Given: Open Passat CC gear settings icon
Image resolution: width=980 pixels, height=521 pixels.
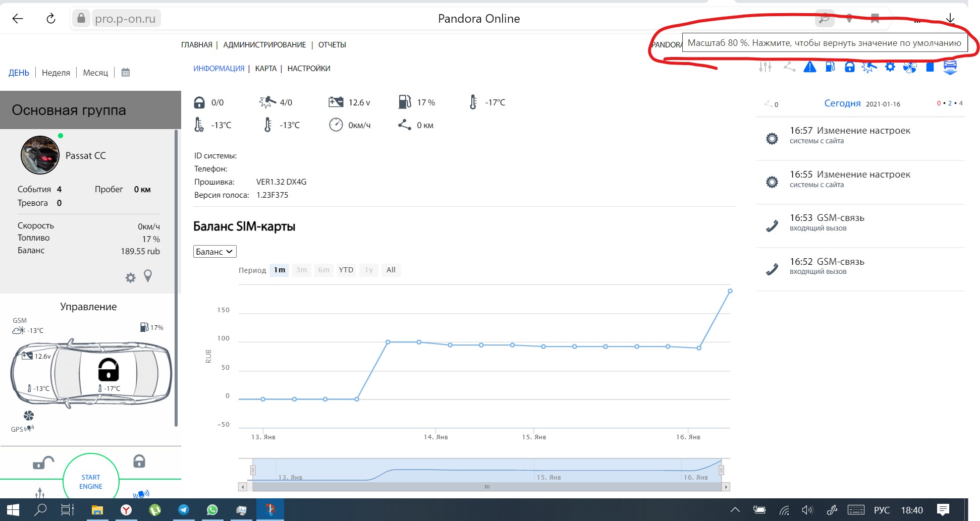Looking at the screenshot, I should point(130,278).
